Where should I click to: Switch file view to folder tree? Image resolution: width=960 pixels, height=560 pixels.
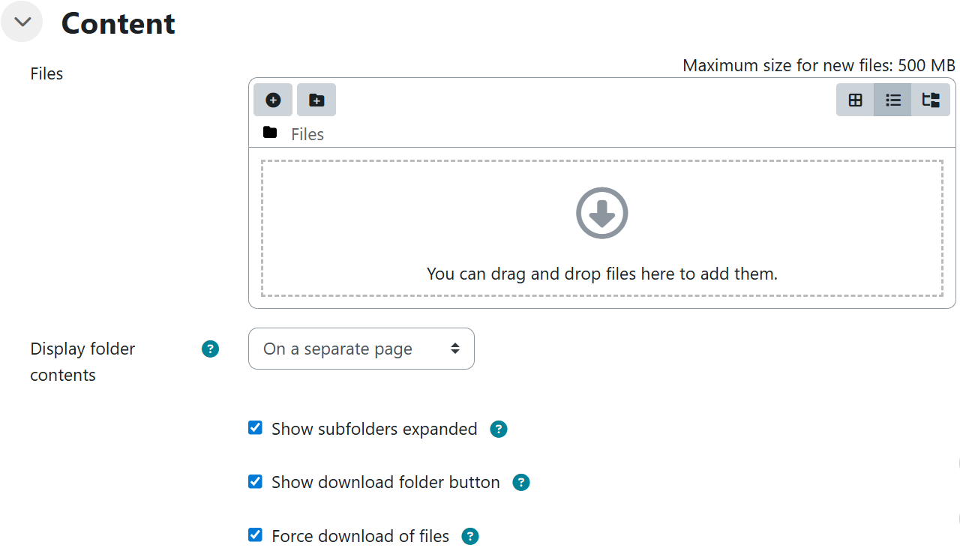(x=931, y=100)
